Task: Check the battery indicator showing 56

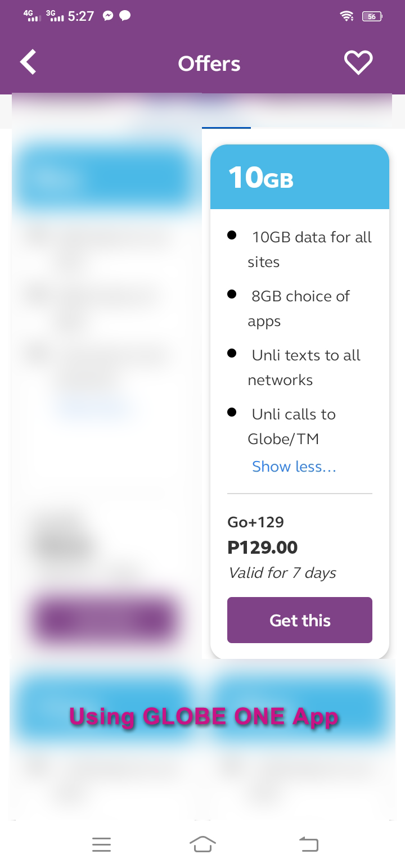Action: (371, 16)
